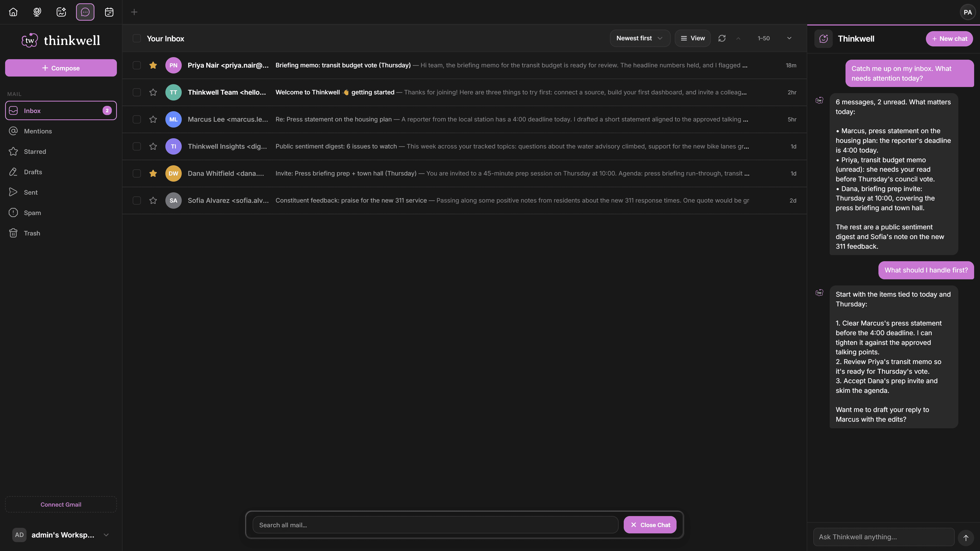Open the Drafts folder

pos(61,172)
